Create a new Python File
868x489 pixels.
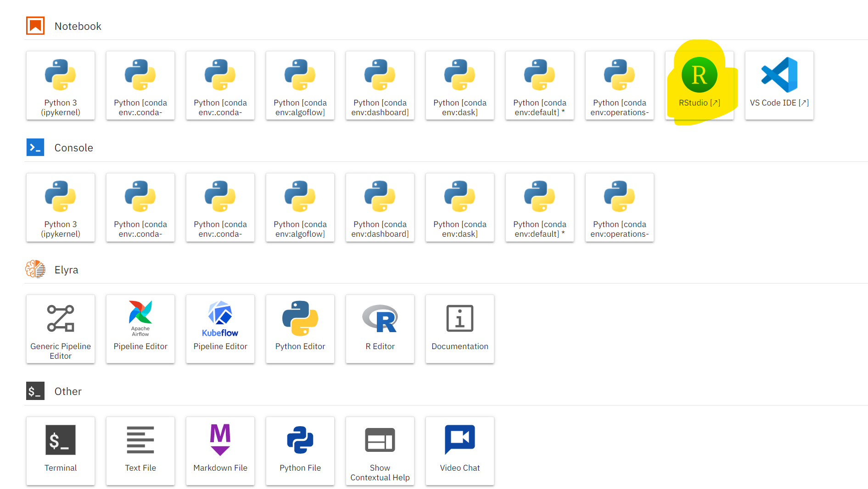[300, 451]
